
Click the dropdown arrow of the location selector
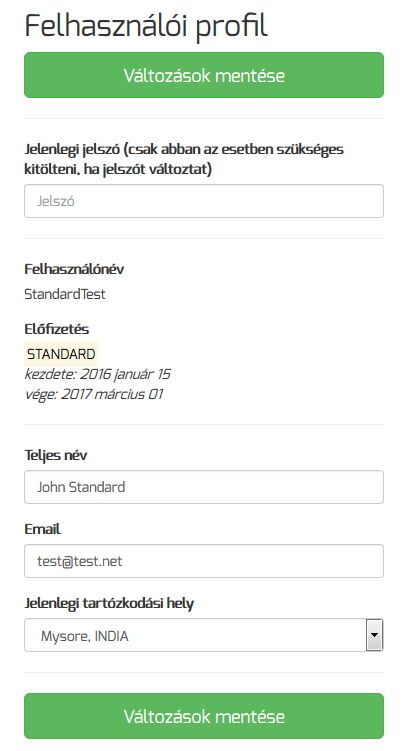pos(375,635)
